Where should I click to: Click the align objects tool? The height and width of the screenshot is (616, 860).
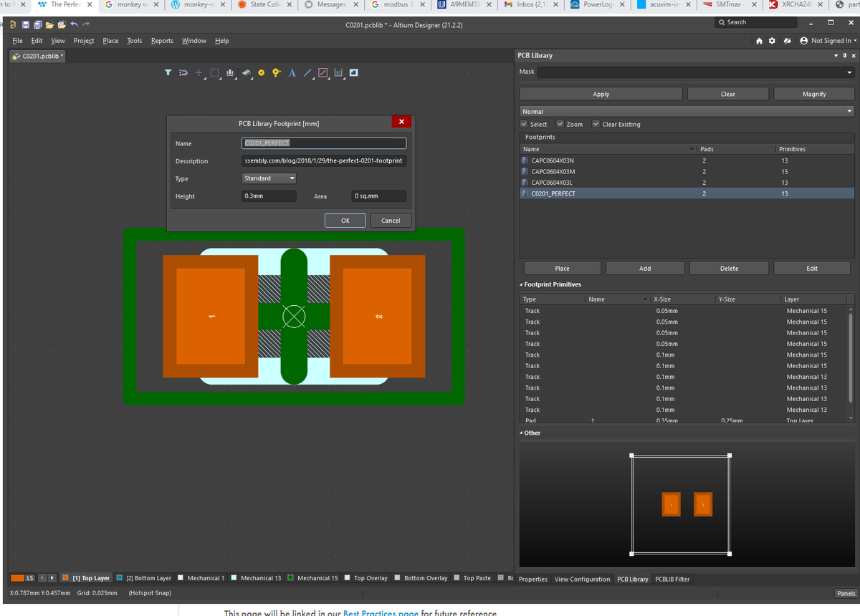230,72
